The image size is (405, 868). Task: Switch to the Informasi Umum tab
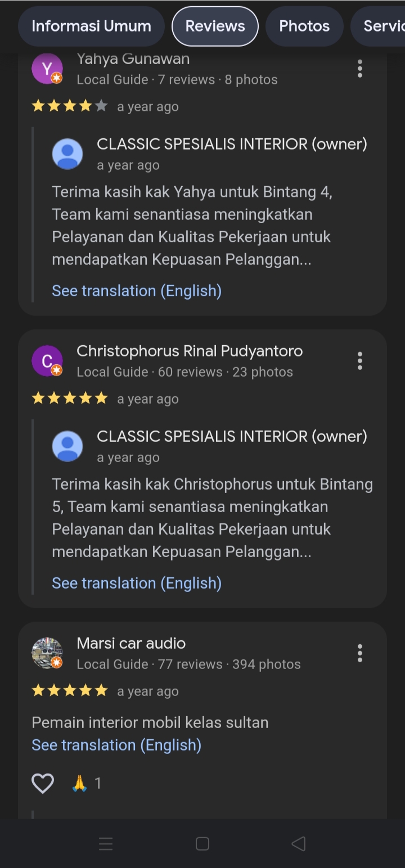[91, 26]
